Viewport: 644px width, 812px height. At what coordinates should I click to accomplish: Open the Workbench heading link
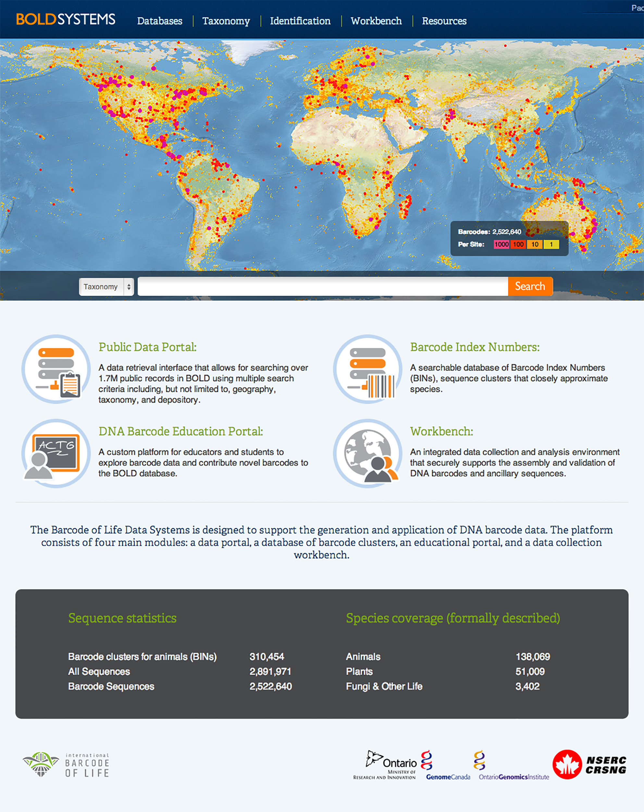441,431
